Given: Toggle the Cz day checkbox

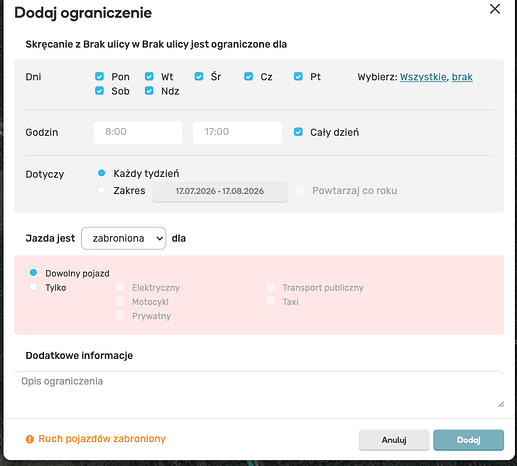Looking at the screenshot, I should click(x=248, y=76).
